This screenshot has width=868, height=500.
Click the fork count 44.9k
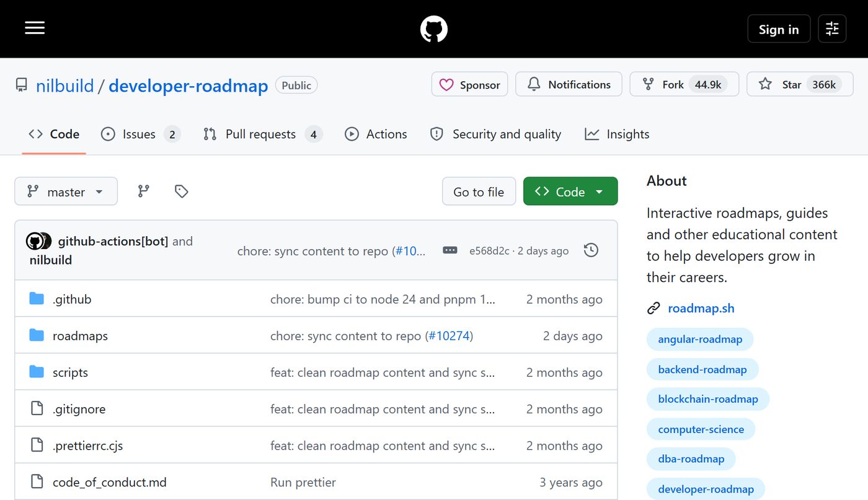click(x=708, y=84)
